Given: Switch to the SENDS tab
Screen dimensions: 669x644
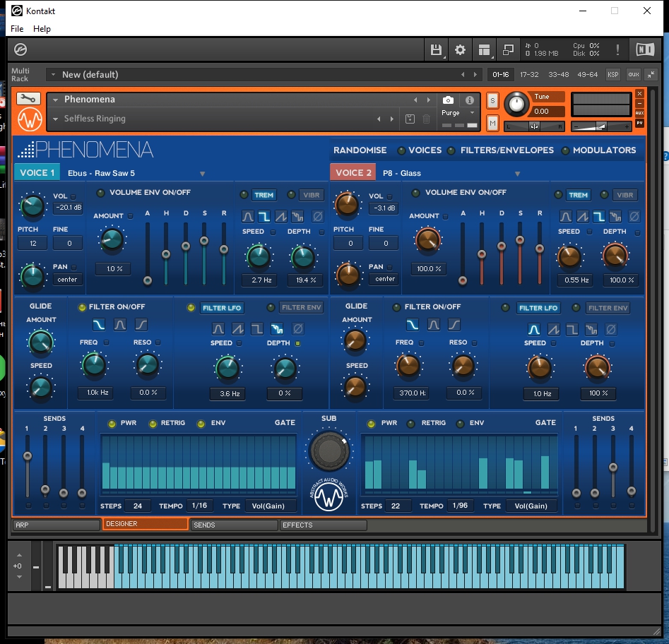Looking at the screenshot, I should pyautogui.click(x=234, y=525).
